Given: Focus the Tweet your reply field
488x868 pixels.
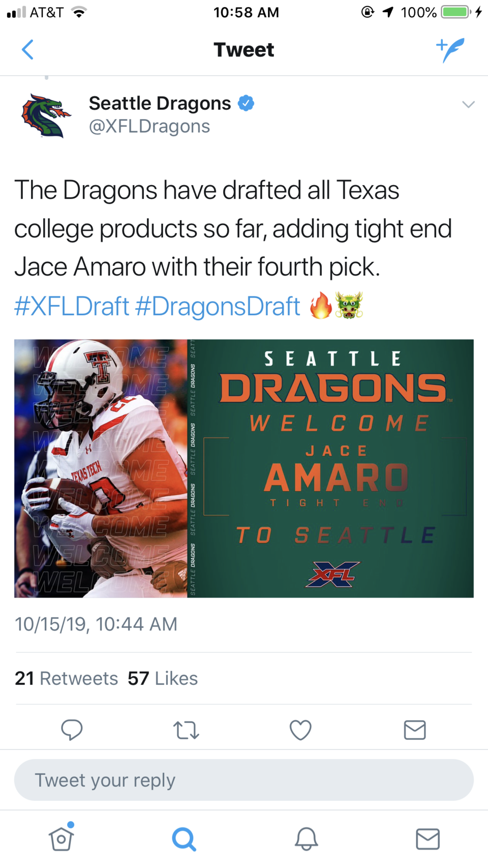Looking at the screenshot, I should [244, 780].
